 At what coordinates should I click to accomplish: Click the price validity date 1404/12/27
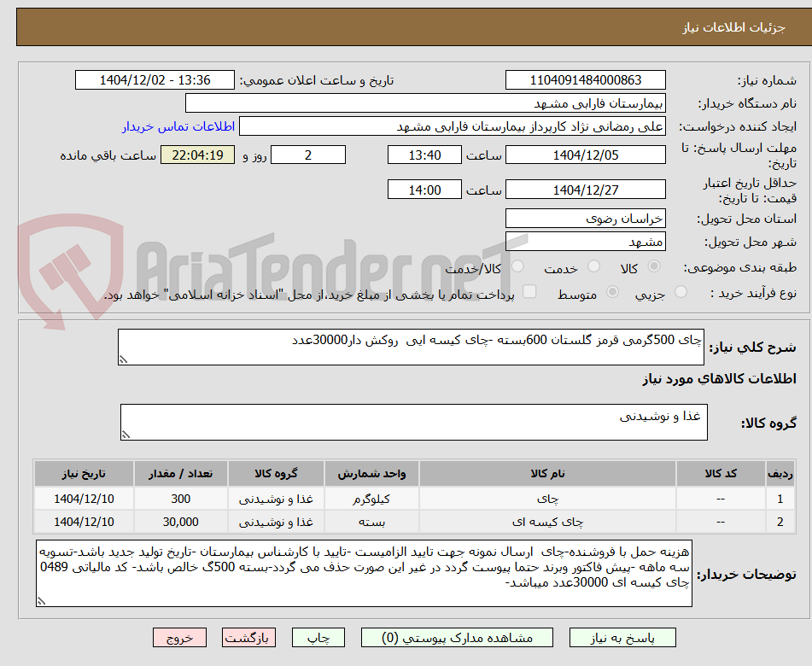585,190
